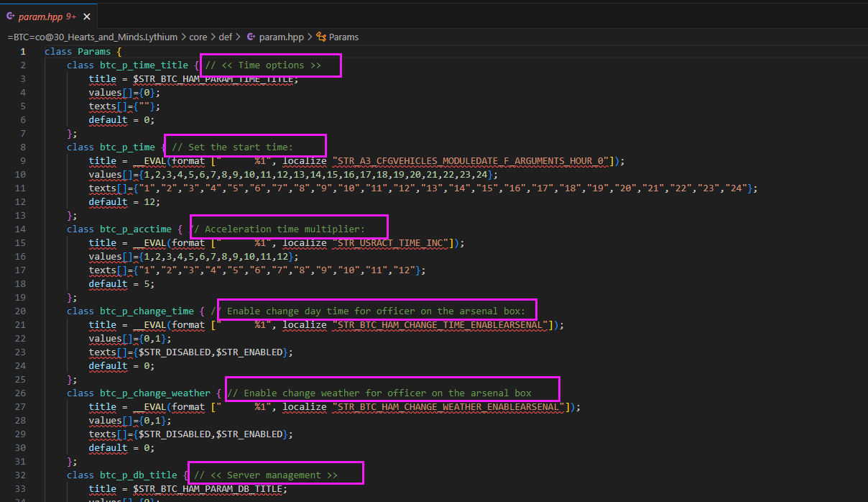Click the C++ file icon in the breadcrumb
The image size is (868, 502).
pyautogui.click(x=251, y=37)
